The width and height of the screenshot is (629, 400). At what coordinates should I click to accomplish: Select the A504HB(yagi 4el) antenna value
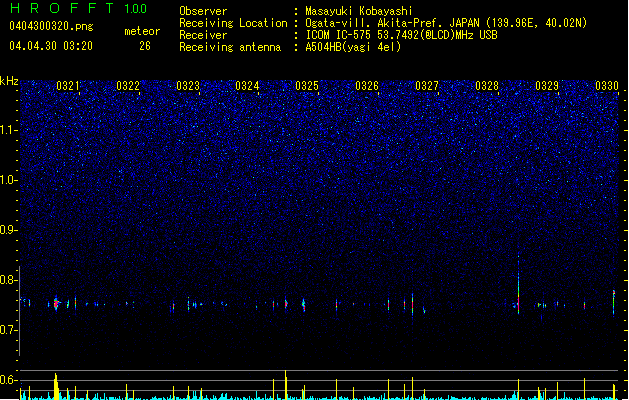click(x=353, y=47)
